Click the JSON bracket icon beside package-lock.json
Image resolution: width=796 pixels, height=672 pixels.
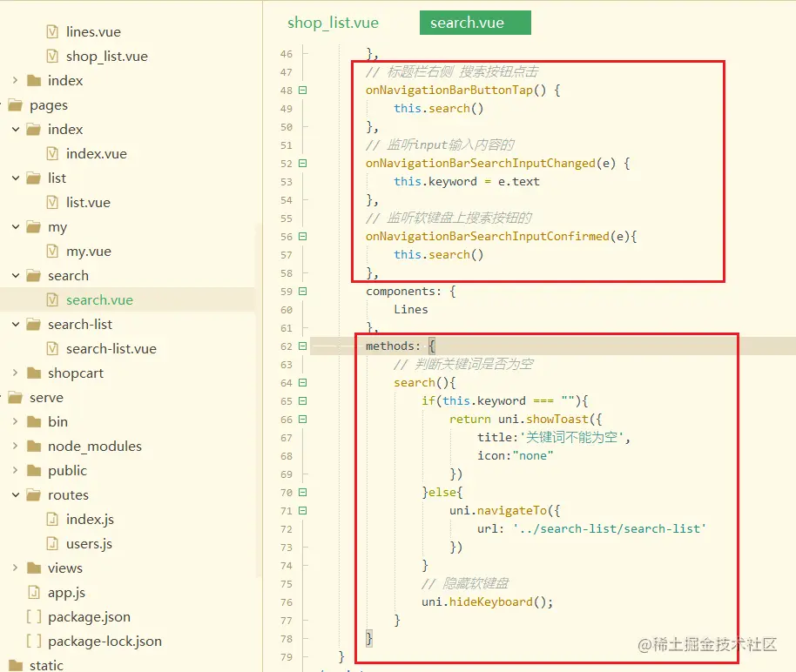point(34,641)
